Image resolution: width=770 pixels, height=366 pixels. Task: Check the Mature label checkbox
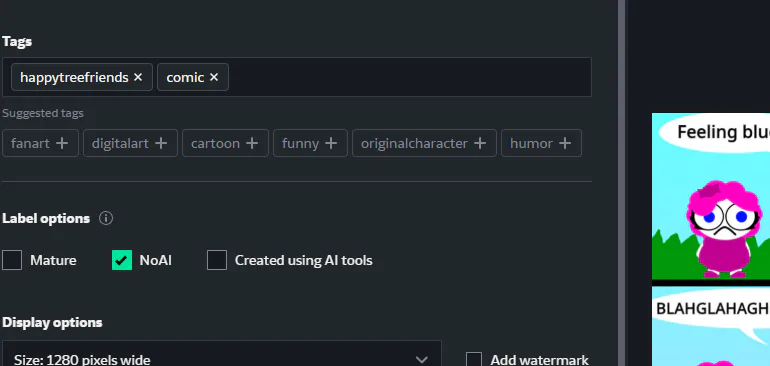coord(12,260)
